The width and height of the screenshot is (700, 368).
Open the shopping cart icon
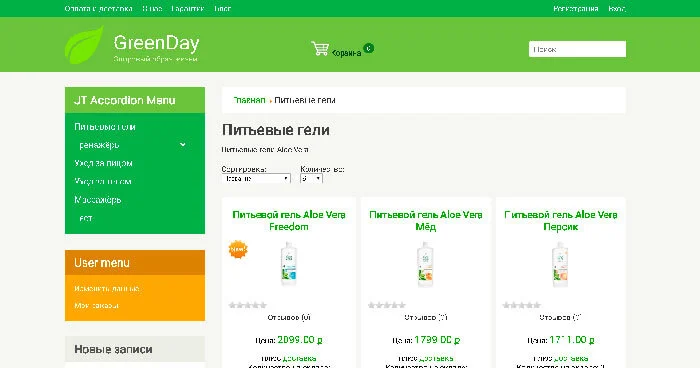click(x=320, y=48)
